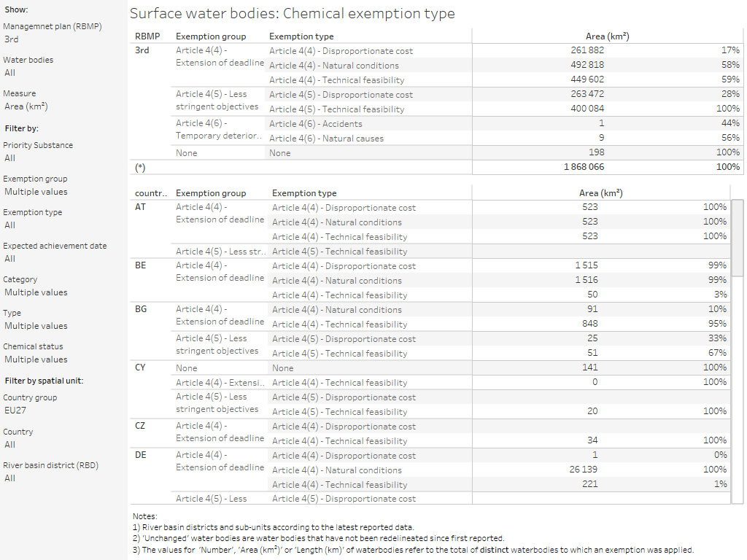The width and height of the screenshot is (747, 560).
Task: Click the country column header in the lower table
Action: pos(150,193)
